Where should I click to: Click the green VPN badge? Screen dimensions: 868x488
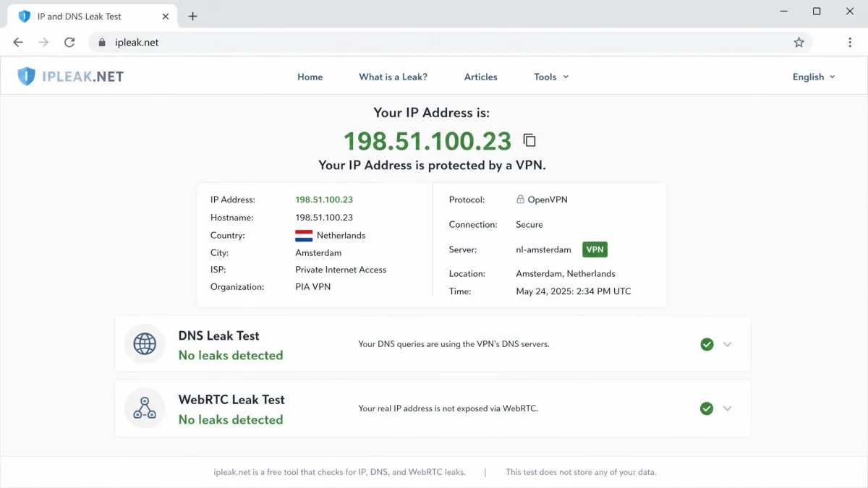[595, 249]
